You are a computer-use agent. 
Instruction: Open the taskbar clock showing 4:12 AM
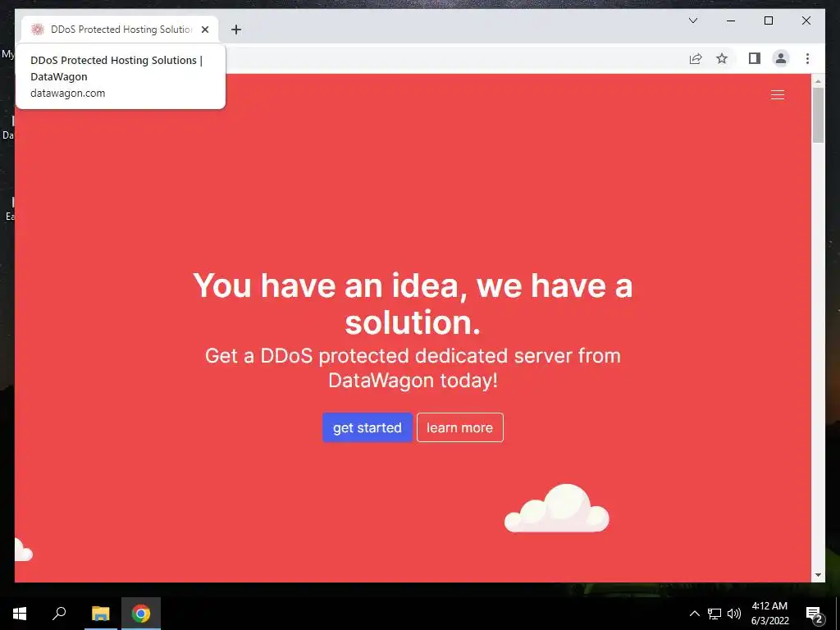point(769,614)
